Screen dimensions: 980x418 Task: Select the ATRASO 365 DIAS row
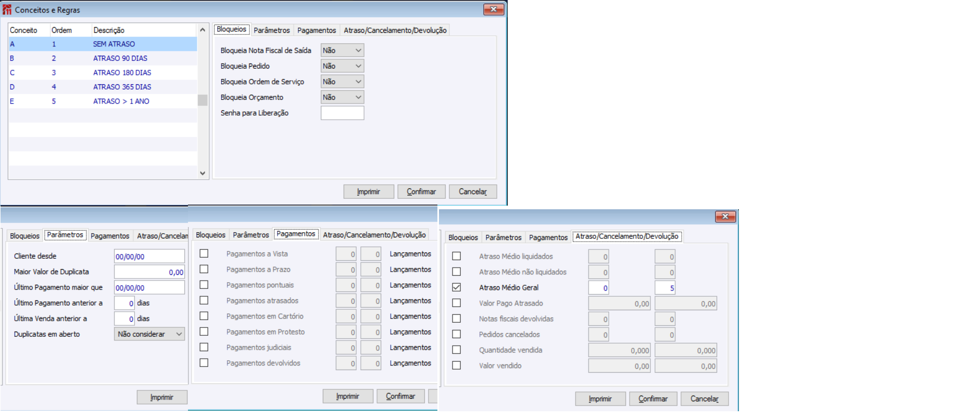103,87
